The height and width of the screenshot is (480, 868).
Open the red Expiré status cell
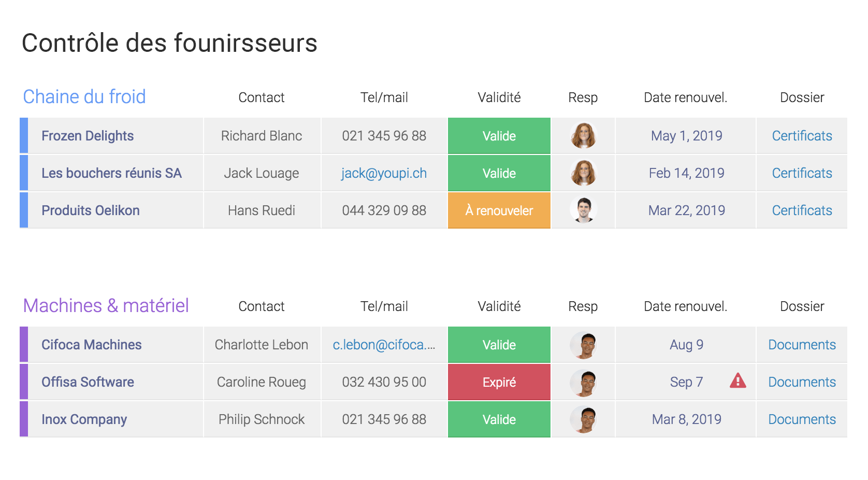point(499,382)
